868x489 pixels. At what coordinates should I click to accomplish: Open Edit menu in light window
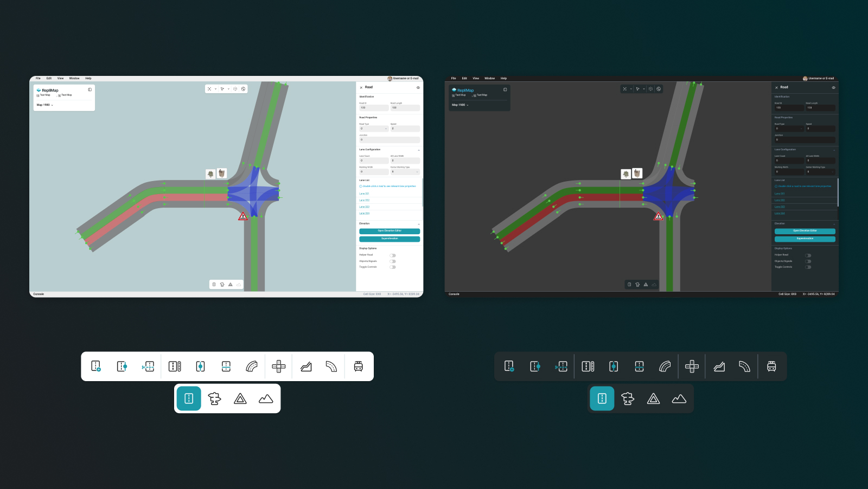point(49,78)
